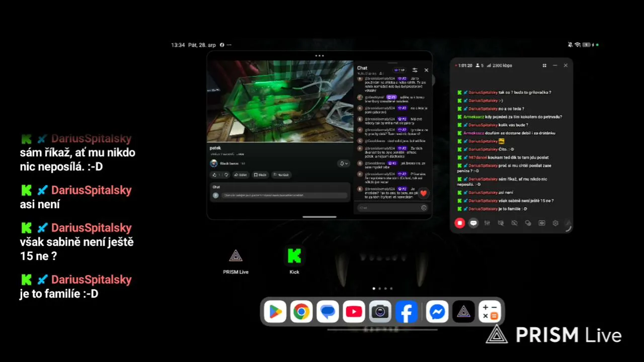
Task: Toggle the crossed-out mic icon in PRISM toolbar
Action: click(x=501, y=223)
